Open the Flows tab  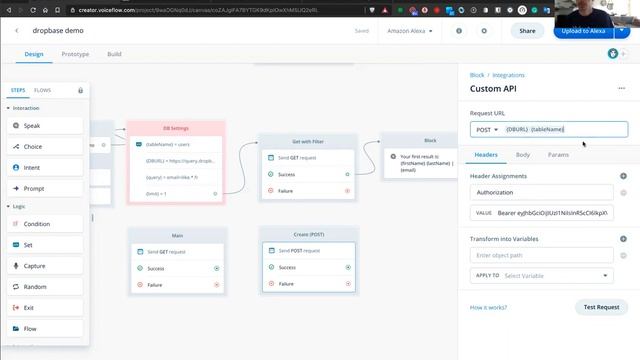(42, 90)
